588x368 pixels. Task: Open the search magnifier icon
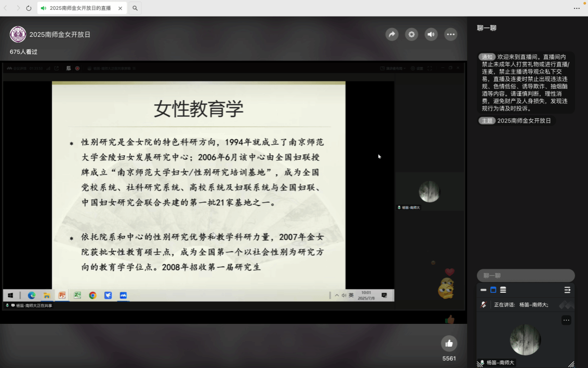[x=135, y=8]
